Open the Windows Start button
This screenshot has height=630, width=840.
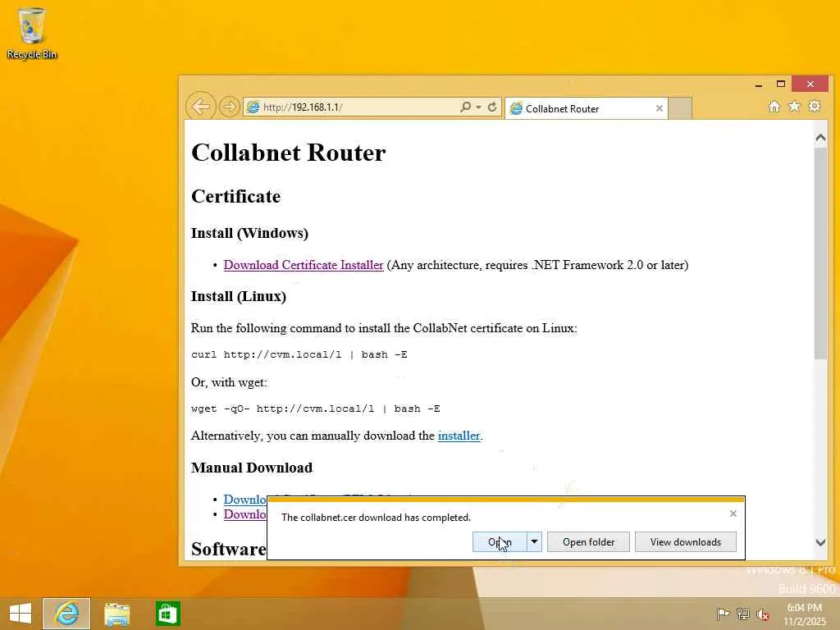(21, 614)
